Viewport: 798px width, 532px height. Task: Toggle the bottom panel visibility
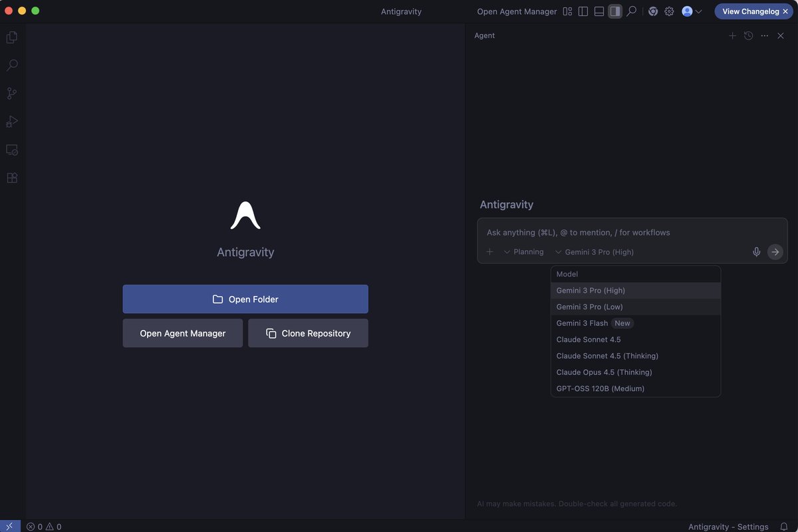(x=599, y=11)
